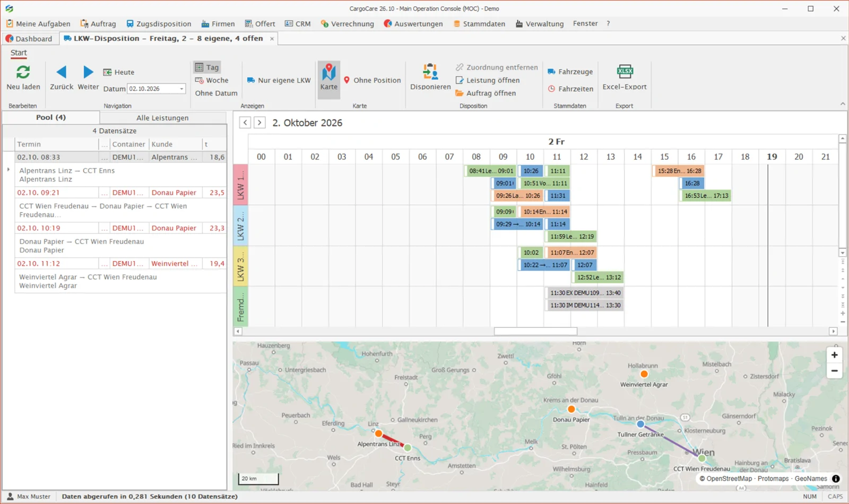Go back one day with Zurück arrow

62,72
